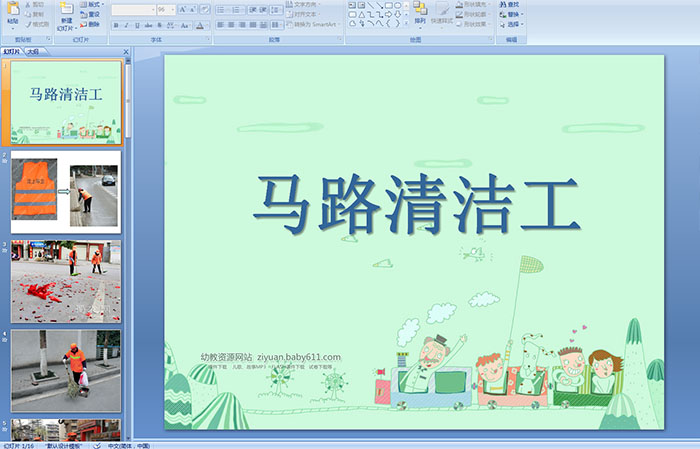The width and height of the screenshot is (700, 449).
Task: Close the slide thumbnail pane
Action: pos(126,51)
